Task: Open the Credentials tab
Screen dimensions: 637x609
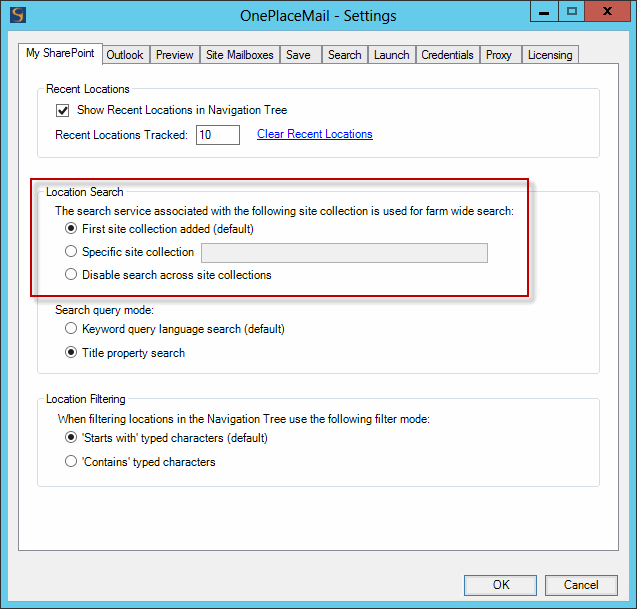Action: 447,55
